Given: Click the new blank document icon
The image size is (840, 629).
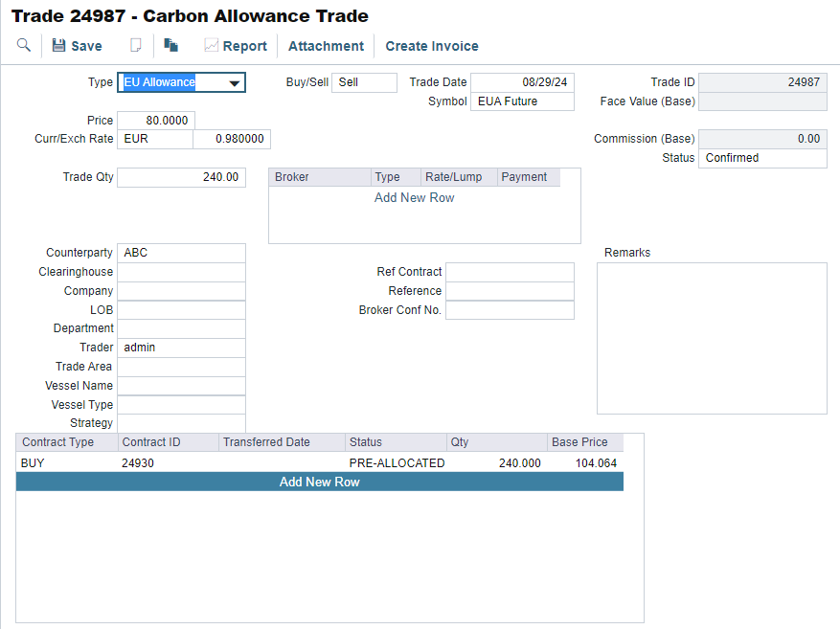Looking at the screenshot, I should point(136,45).
